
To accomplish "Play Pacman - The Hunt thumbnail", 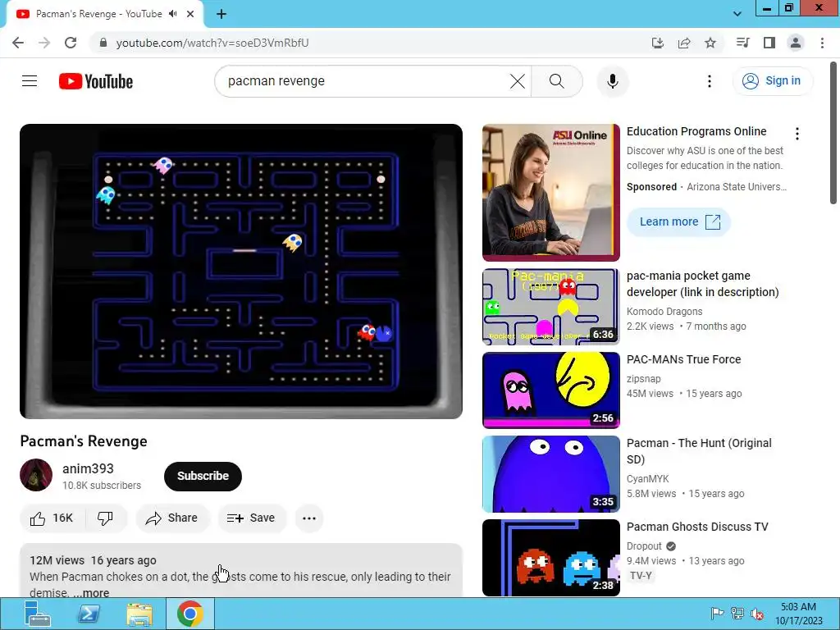I will (x=550, y=474).
